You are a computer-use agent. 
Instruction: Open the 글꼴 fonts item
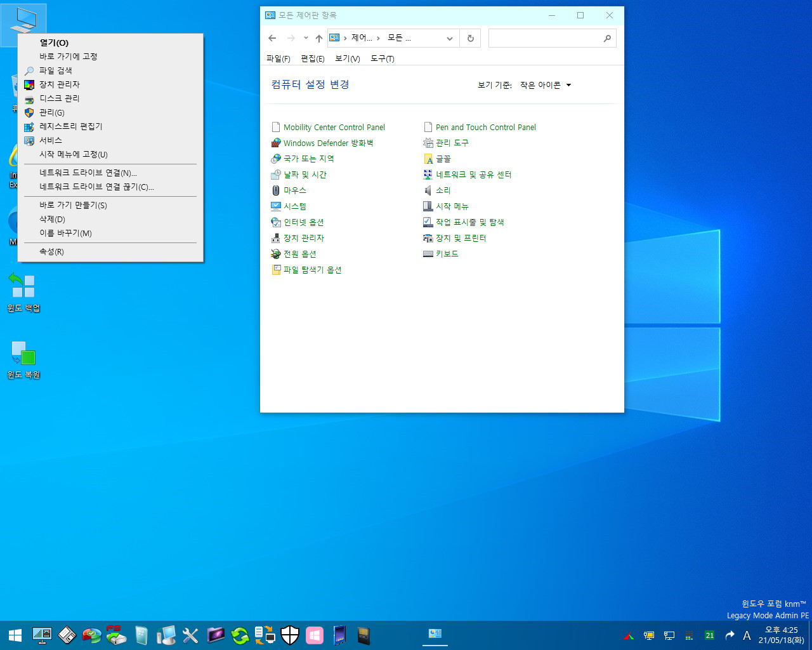[x=437, y=159]
